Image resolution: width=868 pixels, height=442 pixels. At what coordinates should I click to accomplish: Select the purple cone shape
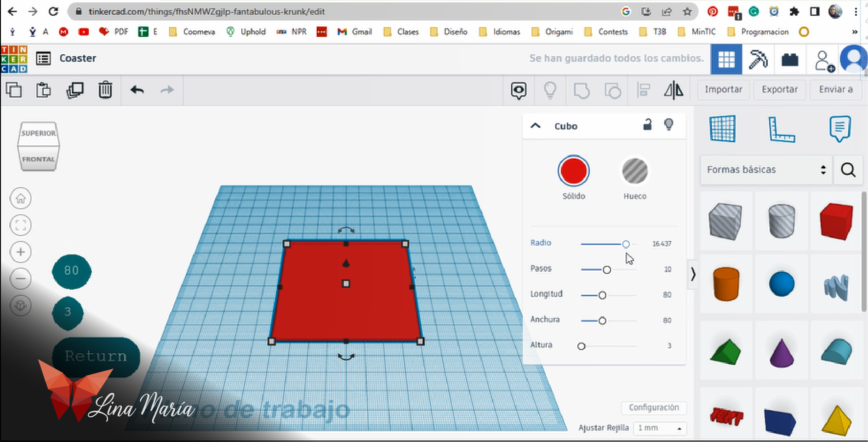pos(782,352)
